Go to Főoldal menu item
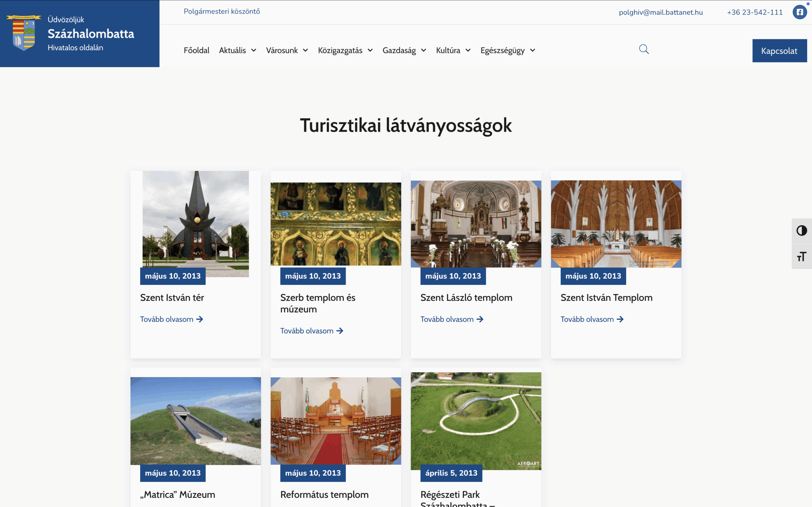The height and width of the screenshot is (507, 812). click(196, 50)
